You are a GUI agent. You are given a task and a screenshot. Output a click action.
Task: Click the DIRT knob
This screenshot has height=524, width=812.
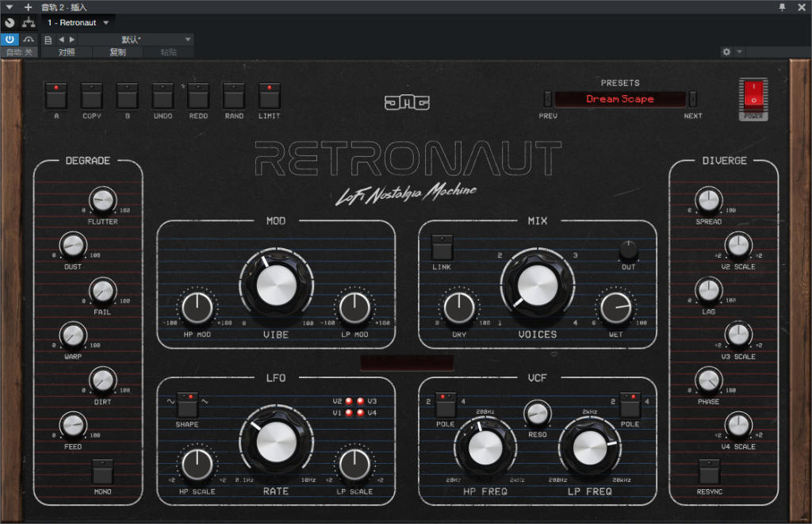(x=102, y=380)
